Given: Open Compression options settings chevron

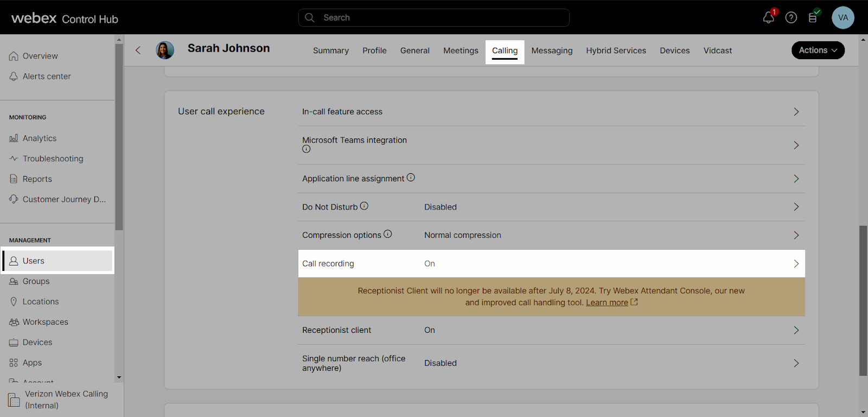Looking at the screenshot, I should coord(796,235).
